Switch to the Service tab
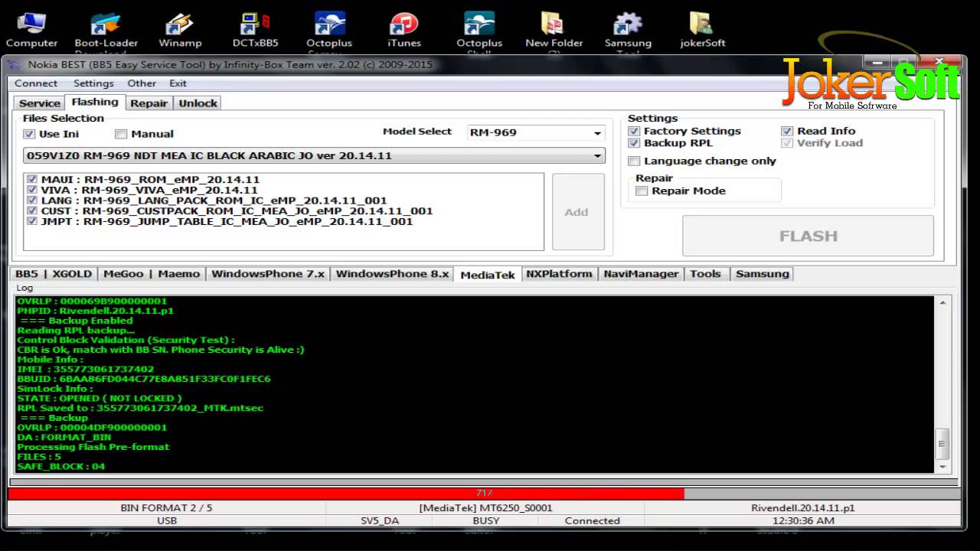This screenshot has width=980, height=551. click(x=40, y=103)
